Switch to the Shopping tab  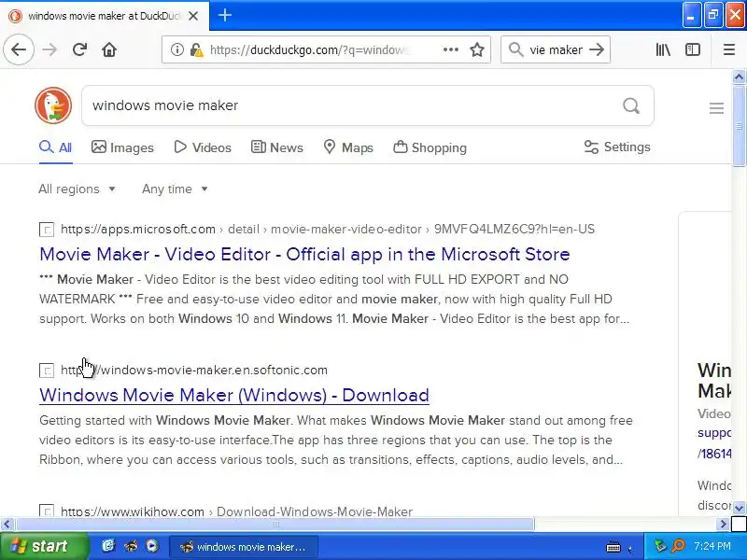[430, 147]
